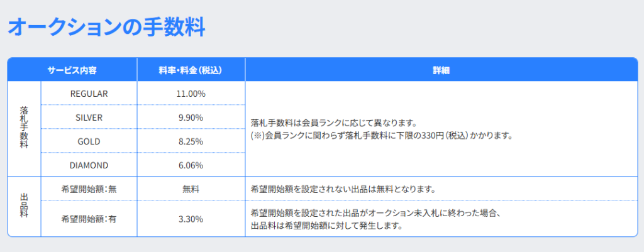Click the 料率・料金(税込) column header
The width and height of the screenshot is (644, 252).
pyautogui.click(x=191, y=70)
